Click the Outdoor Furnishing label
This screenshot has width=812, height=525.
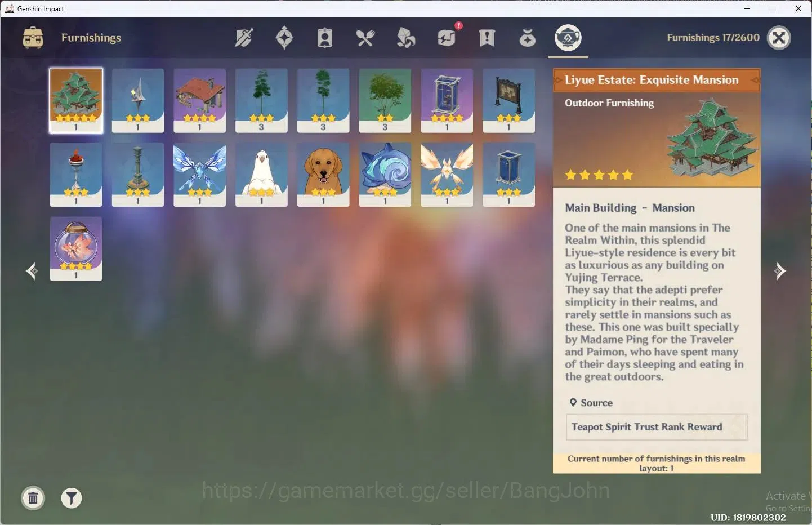click(x=609, y=103)
